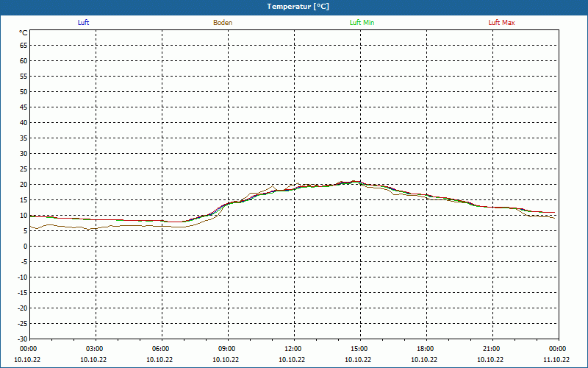Click the 10.10.22 date under 12:00
The height and width of the screenshot is (368, 588).
tap(292, 360)
